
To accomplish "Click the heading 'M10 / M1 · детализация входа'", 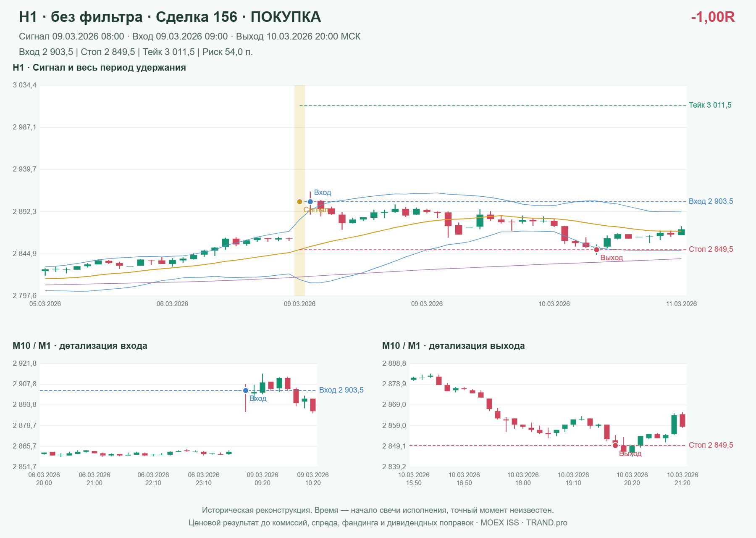I will click(80, 346).
